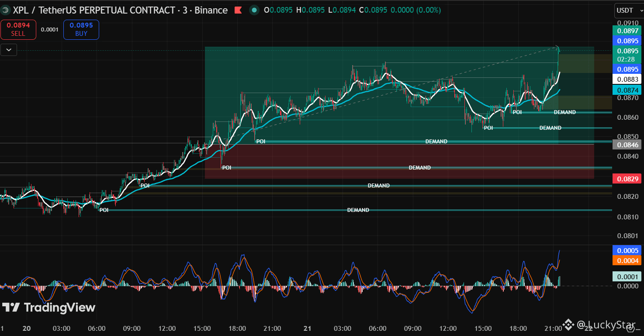
Task: Click the 0.0894 SELL button
Action: coord(18,30)
